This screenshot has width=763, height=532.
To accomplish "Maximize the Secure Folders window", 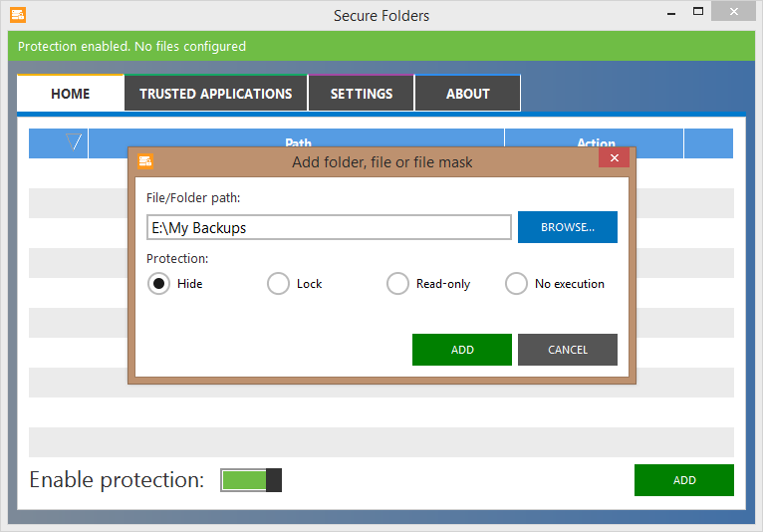I will (698, 12).
